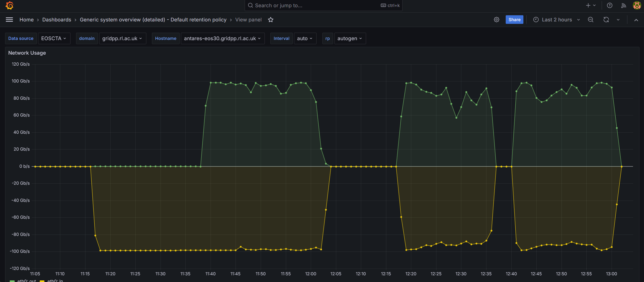Toggle eth0: in series in legend

[x=55, y=280]
